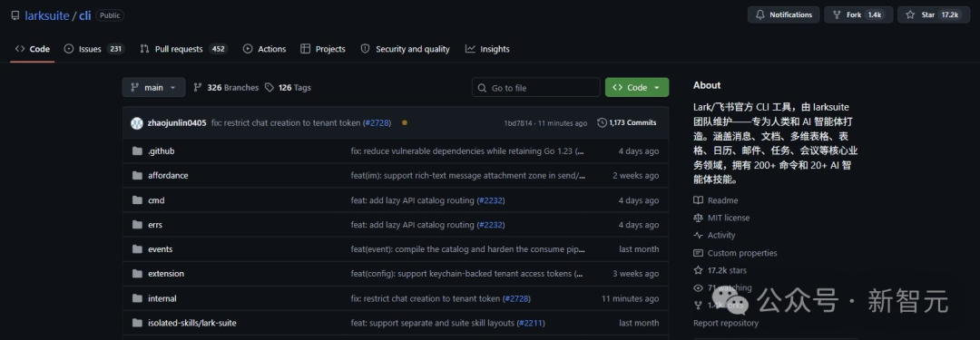Image resolution: width=980 pixels, height=340 pixels.
Task: Click the zhaojunlin0405 avatar image
Action: 137,123
